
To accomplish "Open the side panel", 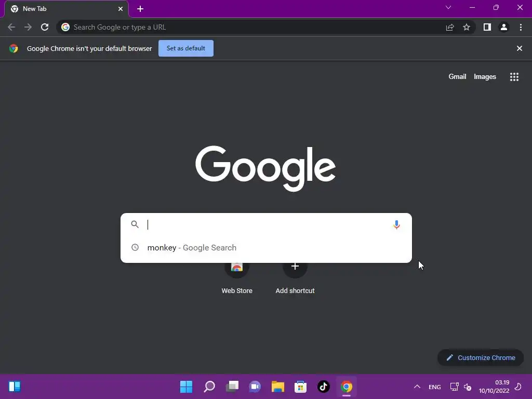I will click(487, 27).
